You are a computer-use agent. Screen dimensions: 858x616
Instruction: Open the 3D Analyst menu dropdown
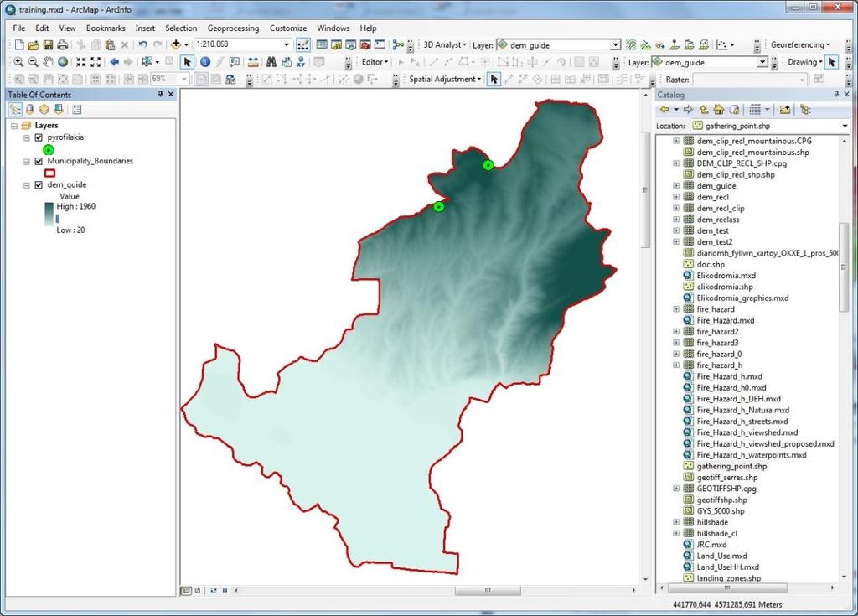(x=445, y=45)
